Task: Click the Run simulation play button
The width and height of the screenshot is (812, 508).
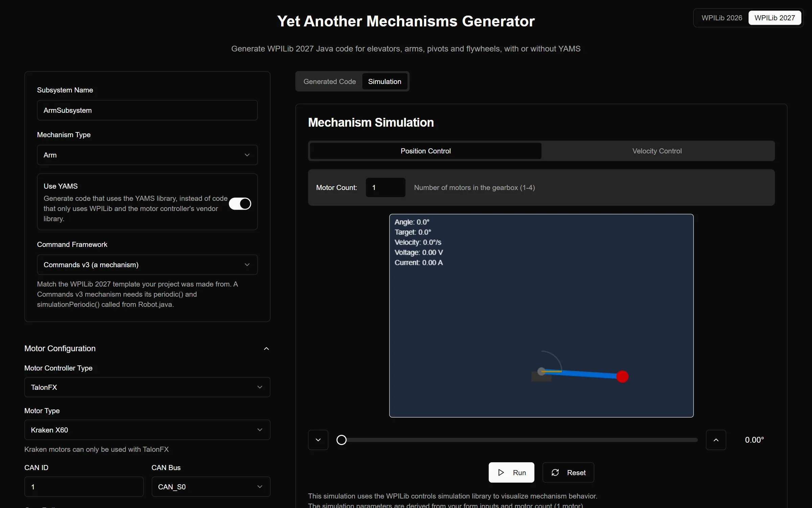Action: click(x=511, y=472)
